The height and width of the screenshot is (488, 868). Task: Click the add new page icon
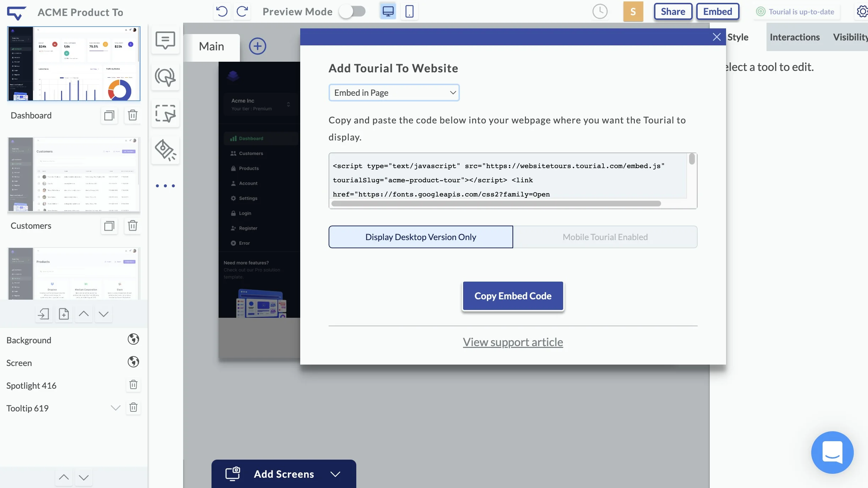pyautogui.click(x=64, y=314)
